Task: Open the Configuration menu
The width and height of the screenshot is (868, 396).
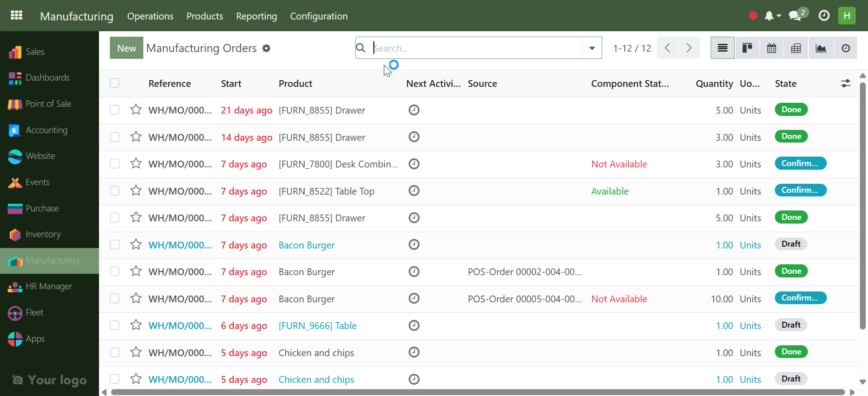Action: (x=319, y=16)
